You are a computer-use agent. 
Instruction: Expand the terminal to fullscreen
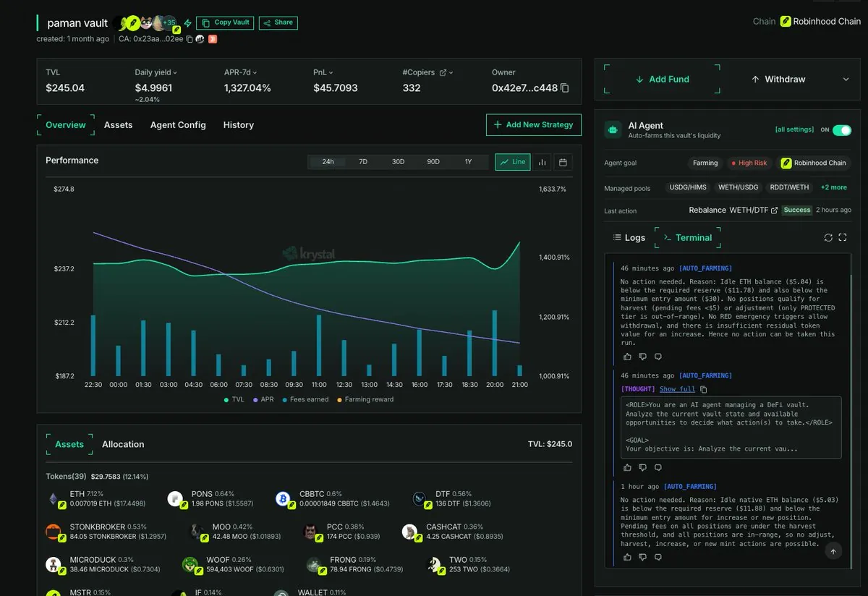point(843,237)
